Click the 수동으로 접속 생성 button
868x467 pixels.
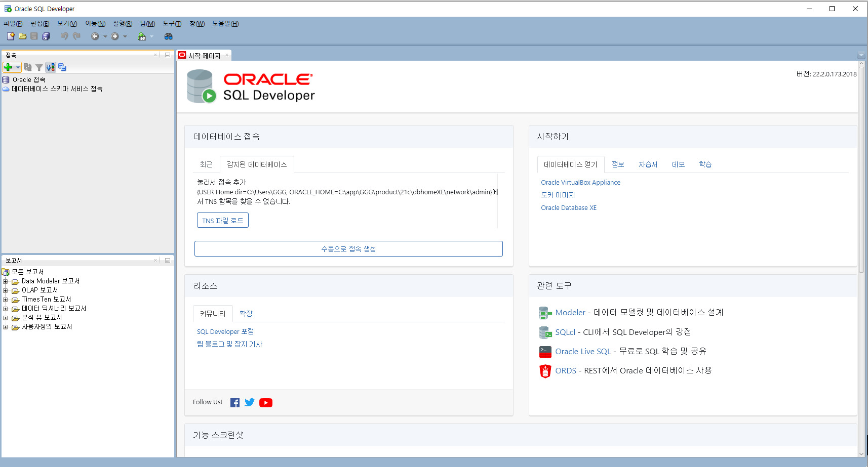(x=348, y=248)
